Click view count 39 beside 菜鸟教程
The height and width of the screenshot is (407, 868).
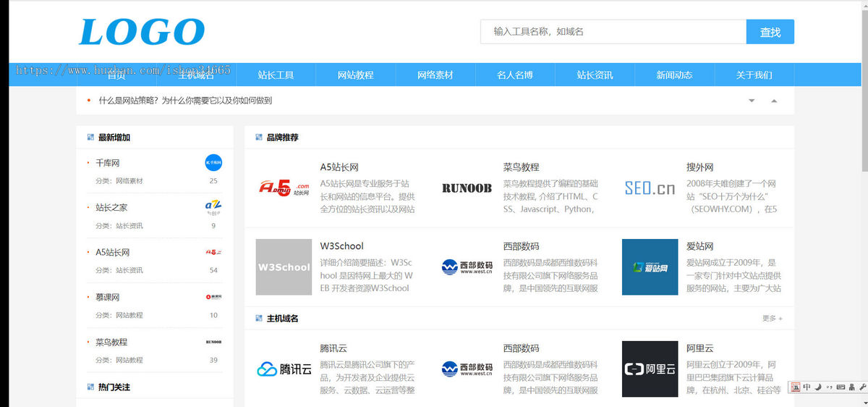click(213, 360)
